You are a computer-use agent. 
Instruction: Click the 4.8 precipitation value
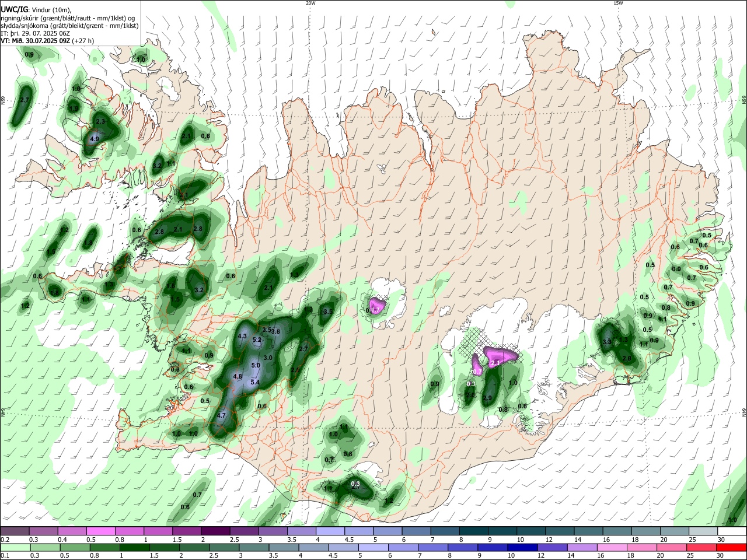coord(238,377)
